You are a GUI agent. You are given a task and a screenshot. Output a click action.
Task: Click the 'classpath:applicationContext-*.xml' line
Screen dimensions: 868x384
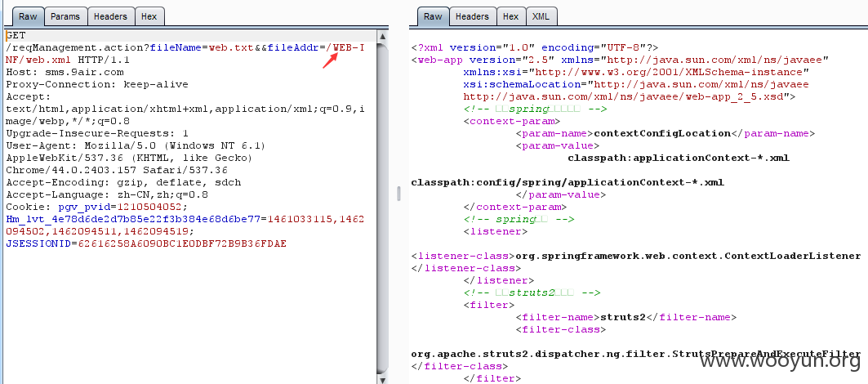coord(678,158)
